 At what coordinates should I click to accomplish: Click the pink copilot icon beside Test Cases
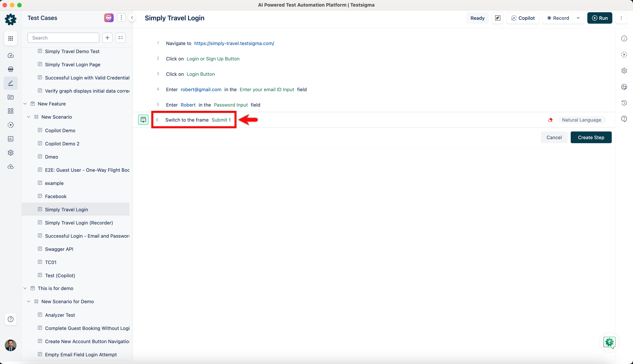point(109,18)
